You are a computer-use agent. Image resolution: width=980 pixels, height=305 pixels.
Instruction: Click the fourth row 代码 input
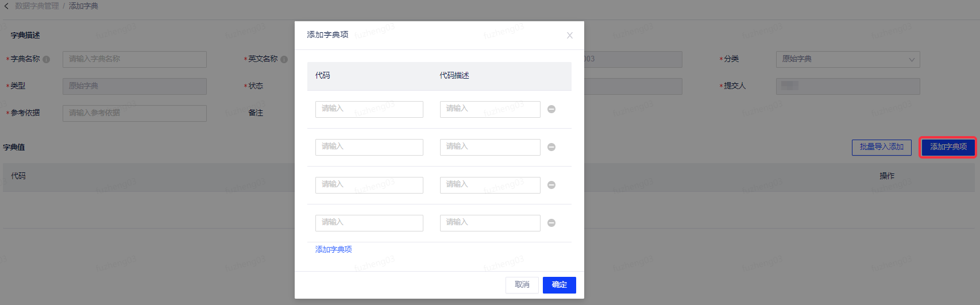coord(369,223)
